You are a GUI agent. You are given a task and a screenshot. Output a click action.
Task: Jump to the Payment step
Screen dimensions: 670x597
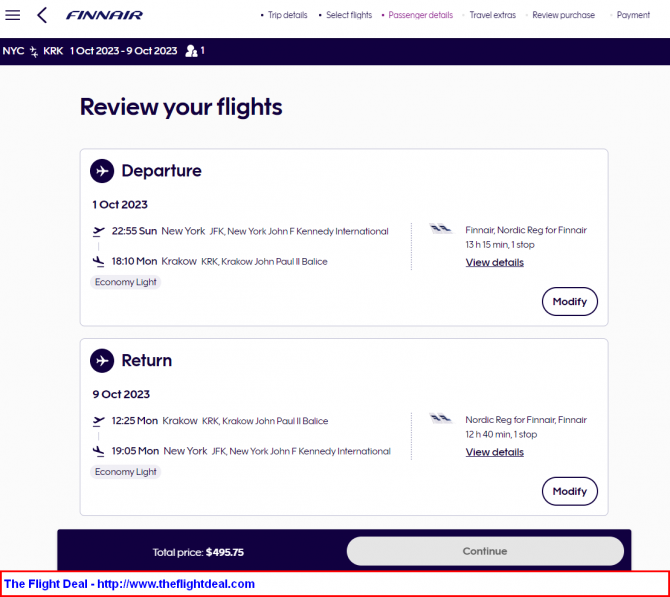633,15
